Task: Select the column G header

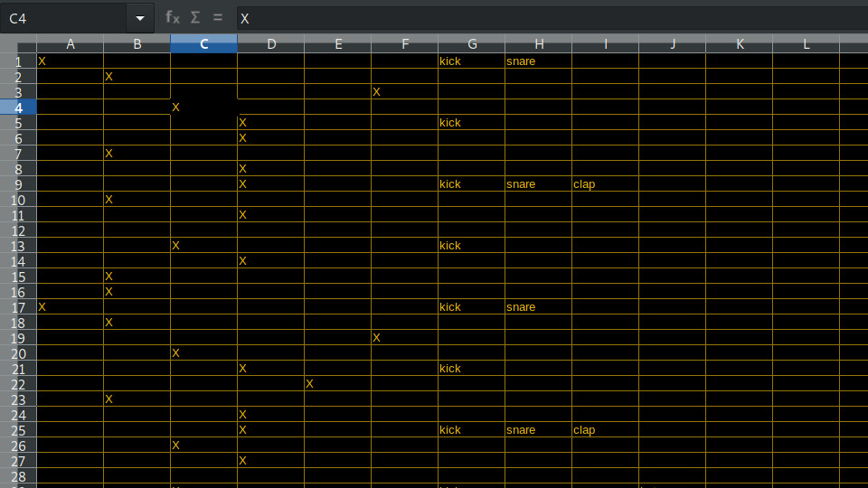Action: pyautogui.click(x=471, y=44)
